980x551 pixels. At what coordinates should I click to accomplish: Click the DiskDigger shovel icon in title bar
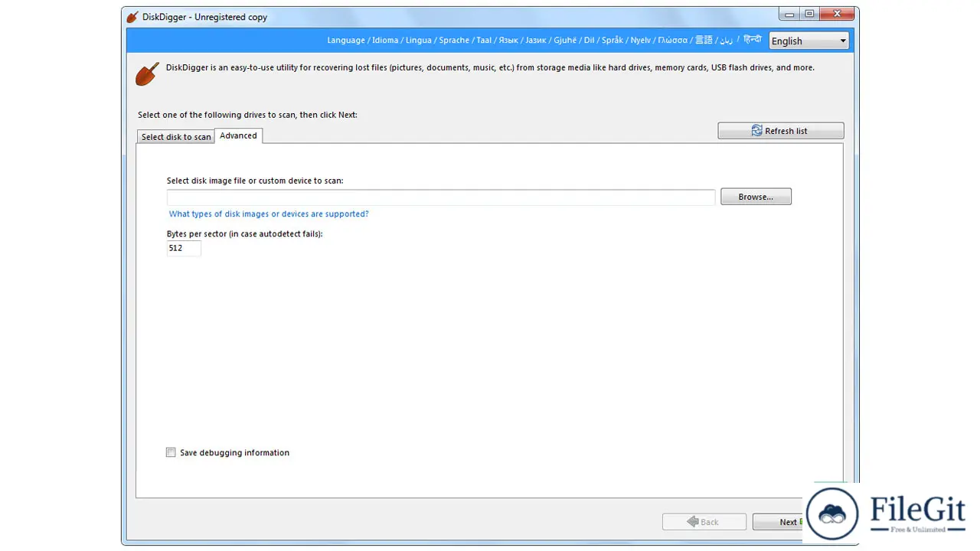pyautogui.click(x=132, y=17)
